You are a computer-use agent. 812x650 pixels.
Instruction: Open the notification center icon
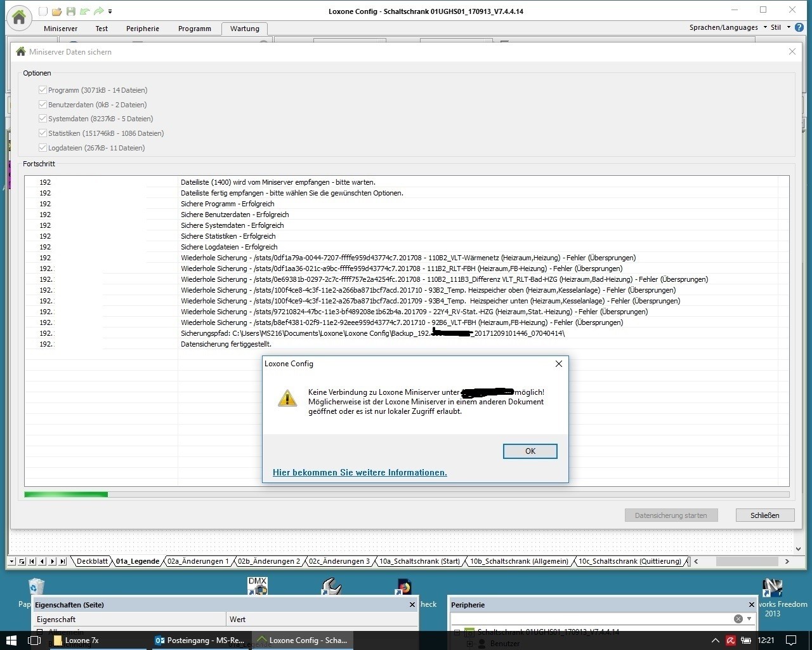coord(791,640)
